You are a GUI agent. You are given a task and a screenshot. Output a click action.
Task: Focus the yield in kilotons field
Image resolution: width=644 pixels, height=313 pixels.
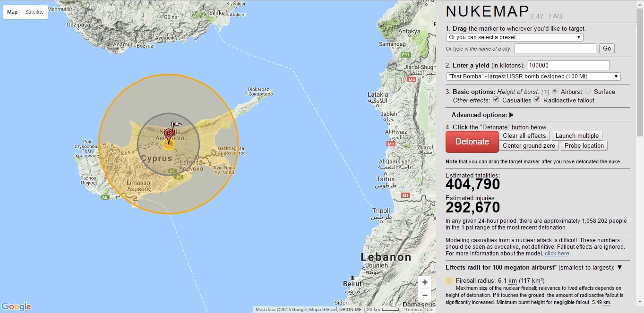click(x=568, y=66)
